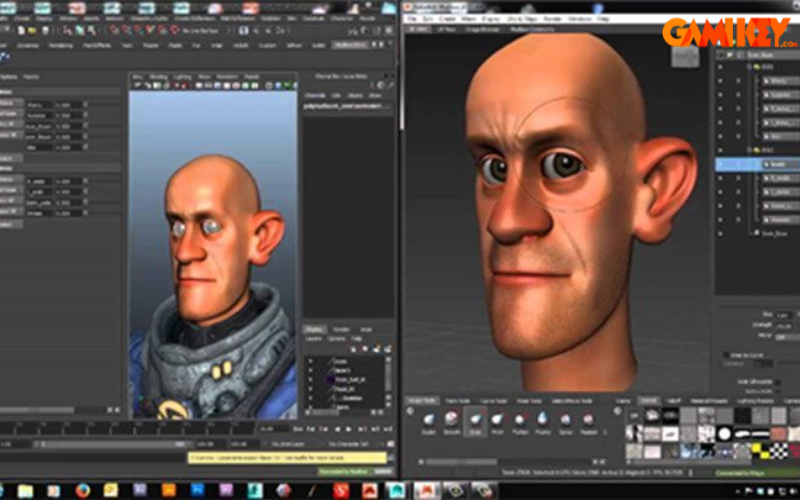Image resolution: width=800 pixels, height=500 pixels.
Task: Toggle visibility of topmost Mudbox sculpt layer
Action: (x=720, y=81)
